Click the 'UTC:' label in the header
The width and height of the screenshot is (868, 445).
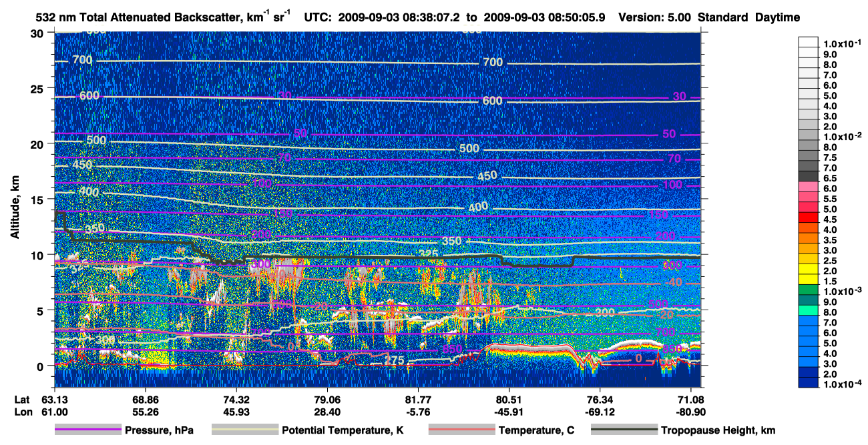point(318,18)
